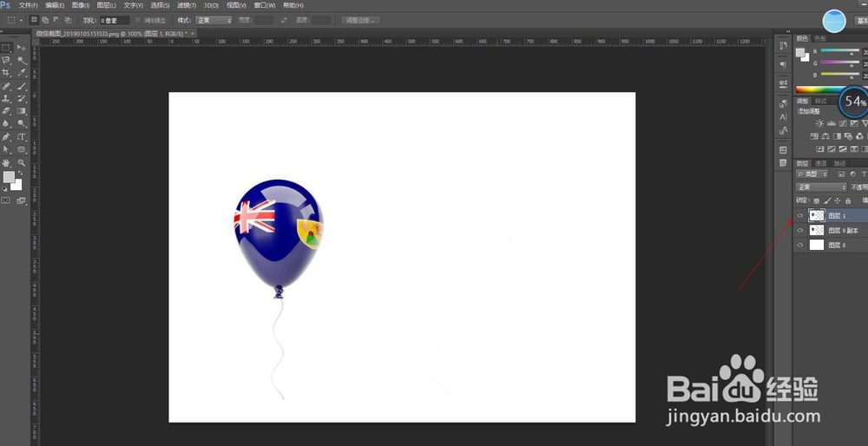868x446 pixels.
Task: Open the 窗口 menu
Action: 265,5
